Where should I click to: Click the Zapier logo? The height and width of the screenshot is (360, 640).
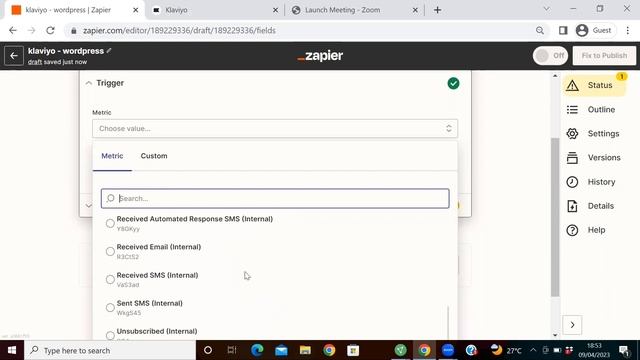(320, 56)
